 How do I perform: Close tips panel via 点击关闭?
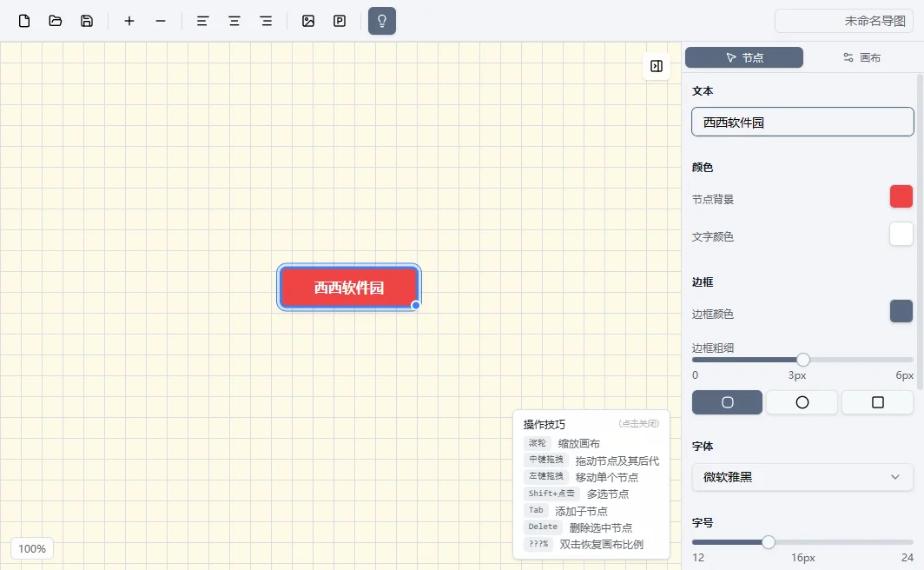(x=639, y=423)
